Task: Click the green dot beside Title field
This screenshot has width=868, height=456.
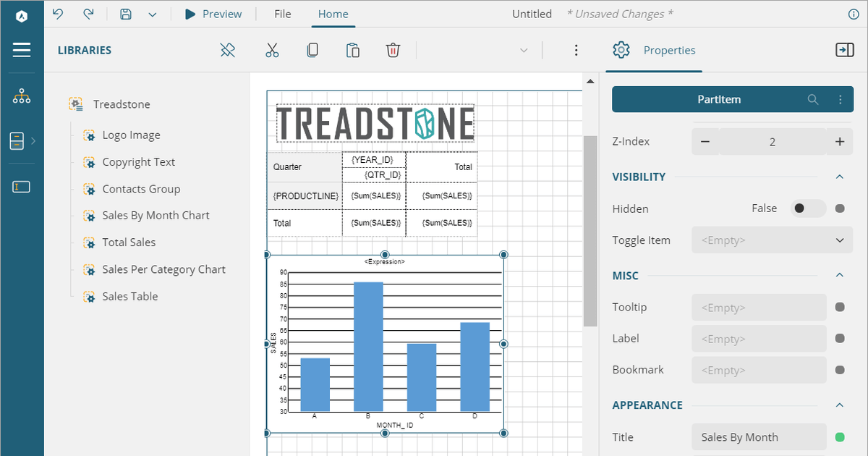Action: (840, 437)
